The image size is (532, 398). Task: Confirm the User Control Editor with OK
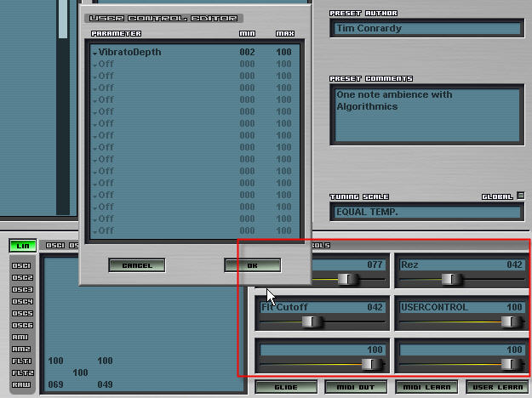coord(253,265)
